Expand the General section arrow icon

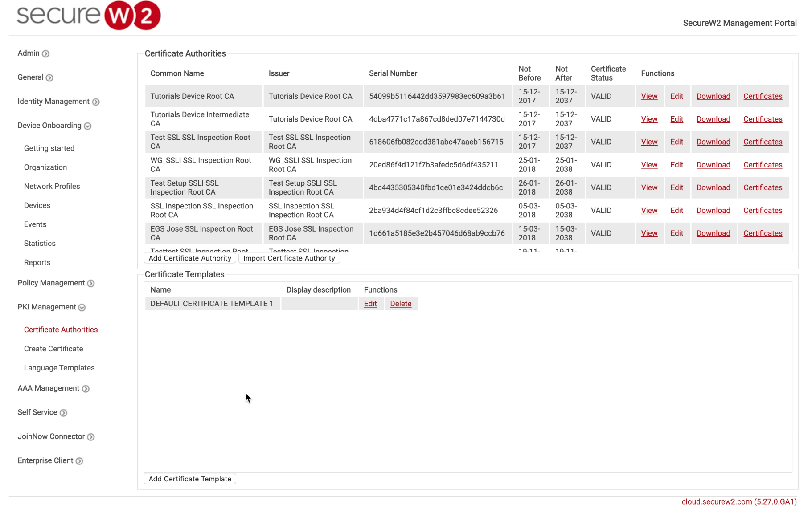pyautogui.click(x=50, y=77)
